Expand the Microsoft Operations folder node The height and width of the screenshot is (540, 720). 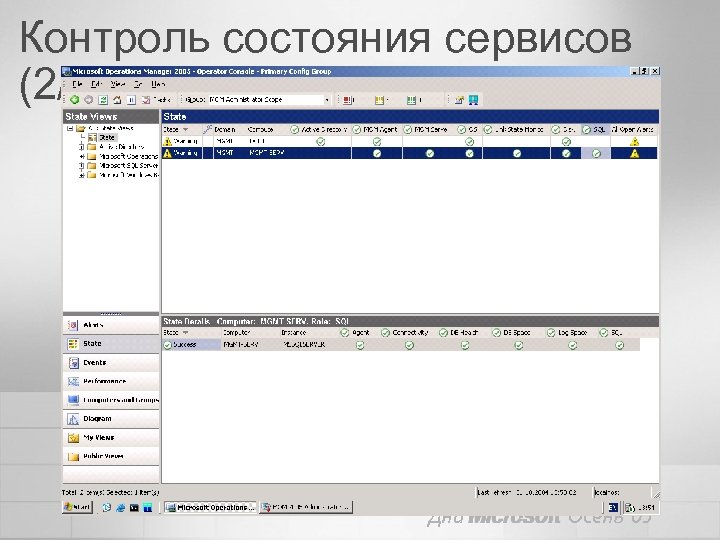pyautogui.click(x=81, y=156)
